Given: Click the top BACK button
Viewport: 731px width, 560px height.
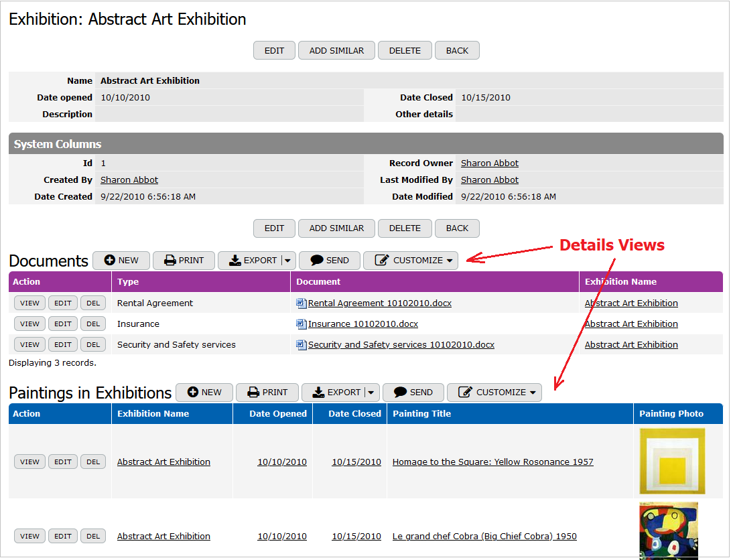Looking at the screenshot, I should (457, 50).
